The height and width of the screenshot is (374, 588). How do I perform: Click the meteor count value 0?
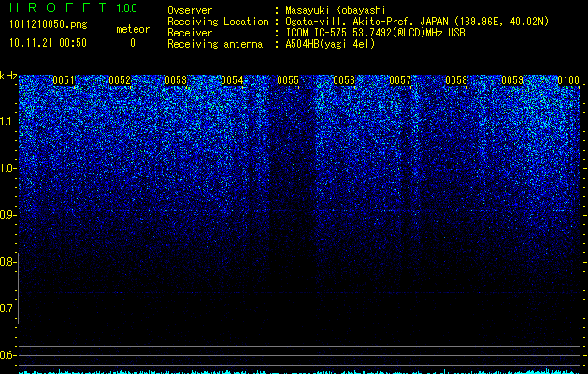[x=133, y=43]
